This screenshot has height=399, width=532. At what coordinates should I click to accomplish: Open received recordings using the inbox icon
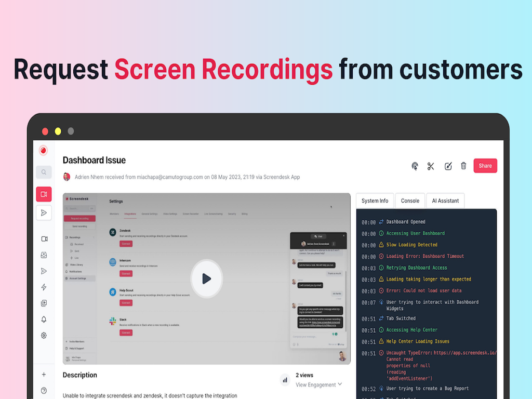tap(44, 255)
